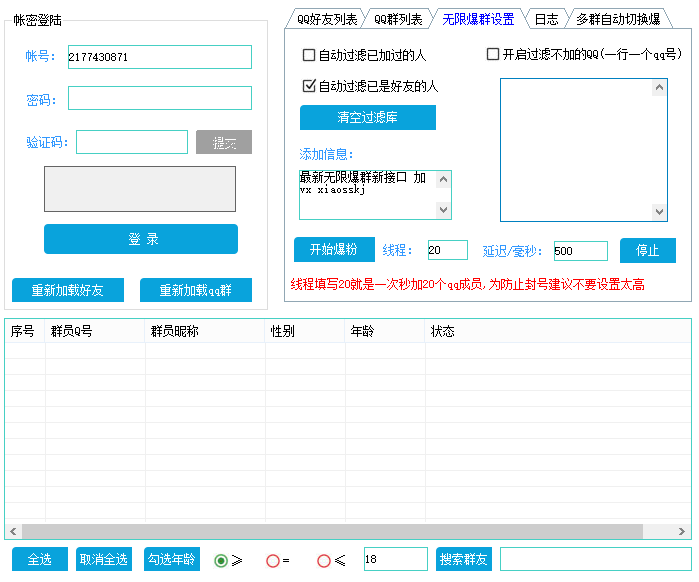
Task: Select the equals age radio button
Action: pos(273,561)
